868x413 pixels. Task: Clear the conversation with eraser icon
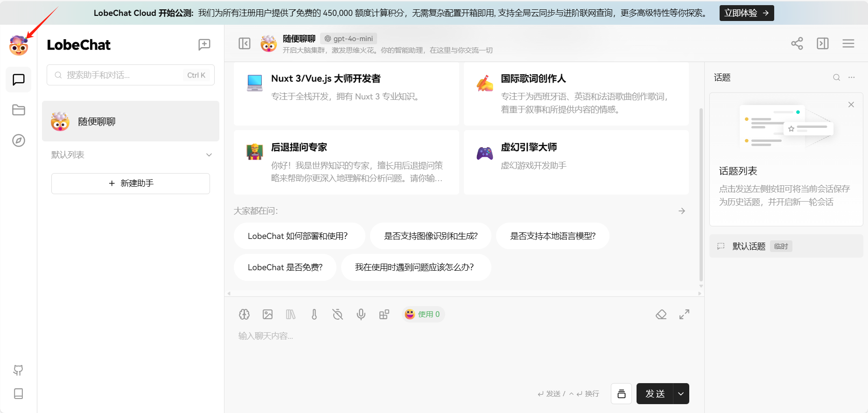(x=661, y=315)
